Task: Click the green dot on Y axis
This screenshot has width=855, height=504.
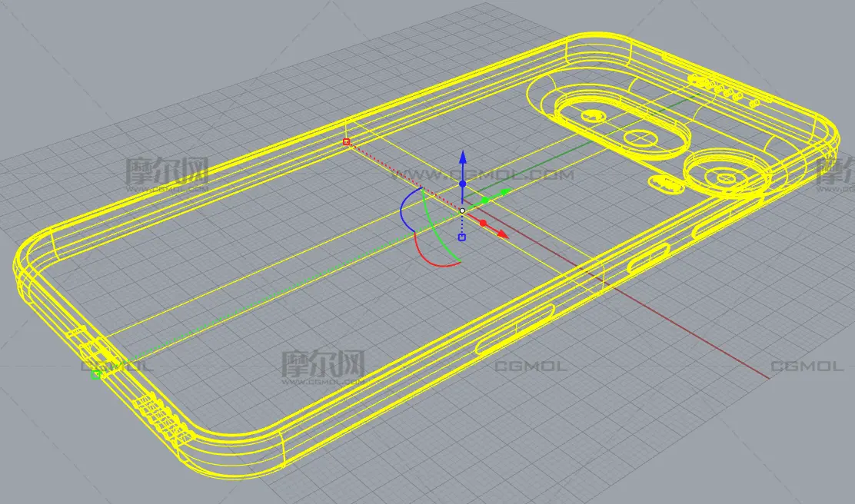Action: pyautogui.click(x=484, y=201)
